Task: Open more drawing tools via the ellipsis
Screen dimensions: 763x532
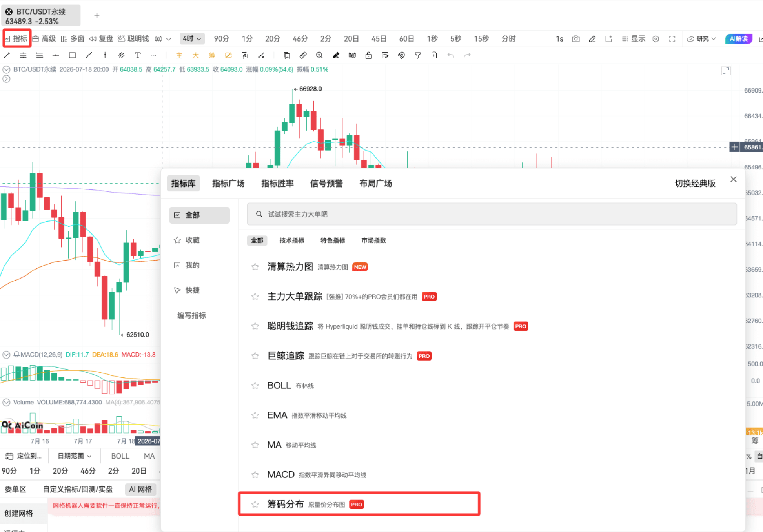Action: [154, 55]
